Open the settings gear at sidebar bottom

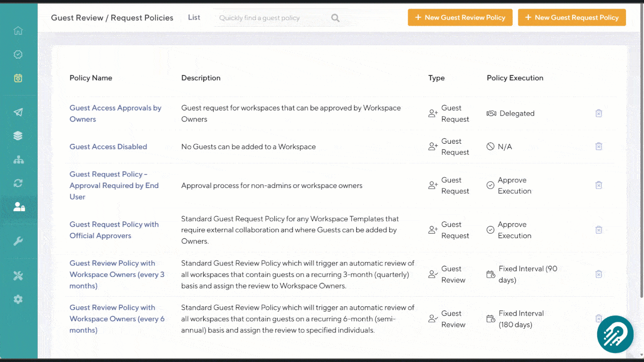(18, 299)
